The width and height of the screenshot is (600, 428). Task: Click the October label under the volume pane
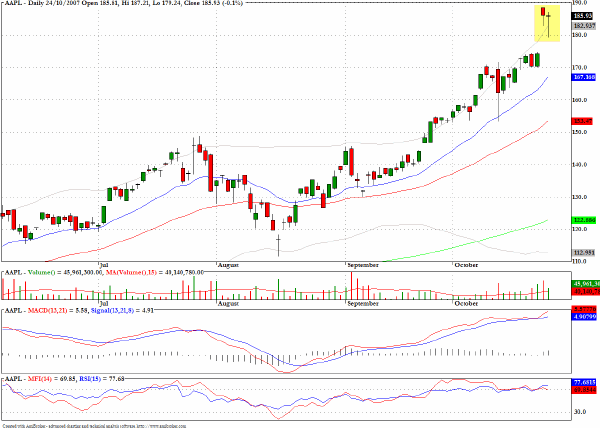pyautogui.click(x=466, y=304)
